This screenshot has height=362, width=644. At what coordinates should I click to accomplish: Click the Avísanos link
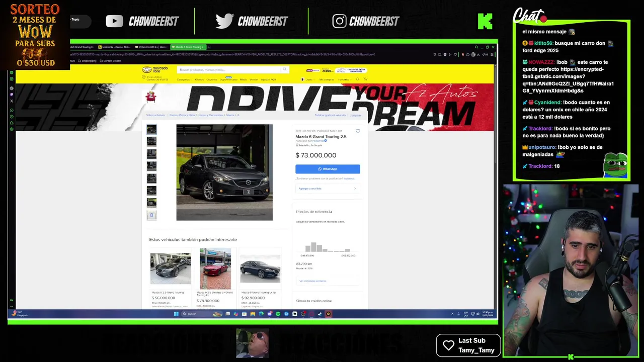point(349,178)
